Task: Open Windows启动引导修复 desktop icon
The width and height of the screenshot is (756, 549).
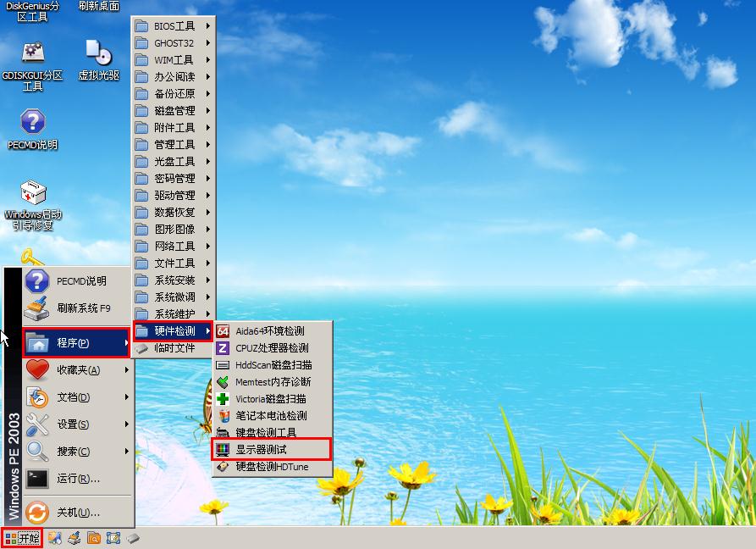Action: tap(32, 205)
